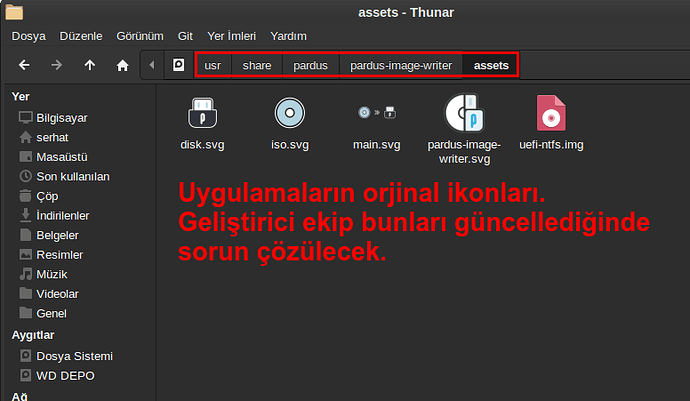Screen dimensions: 690x401
Task: Click the iso.svg file name
Action: 290,145
